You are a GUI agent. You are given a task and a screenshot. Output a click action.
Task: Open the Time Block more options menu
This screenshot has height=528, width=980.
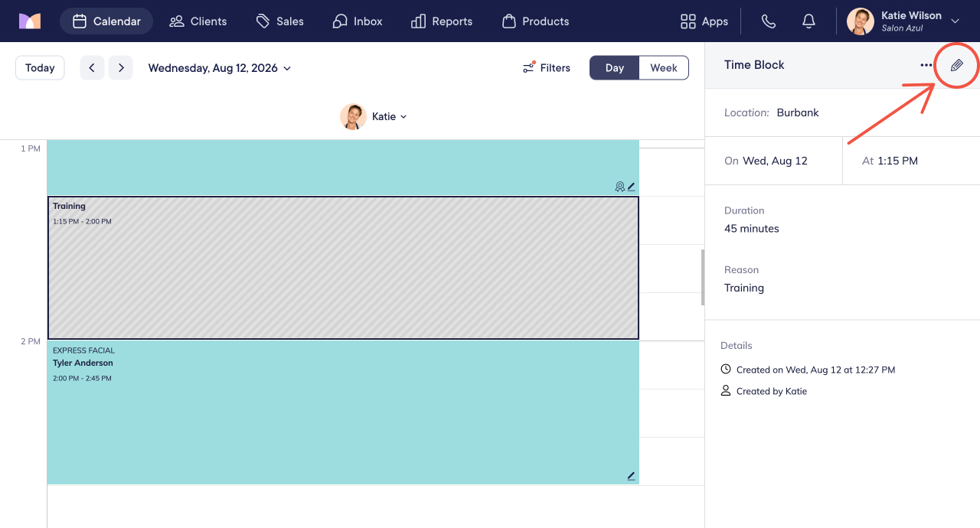tap(926, 65)
